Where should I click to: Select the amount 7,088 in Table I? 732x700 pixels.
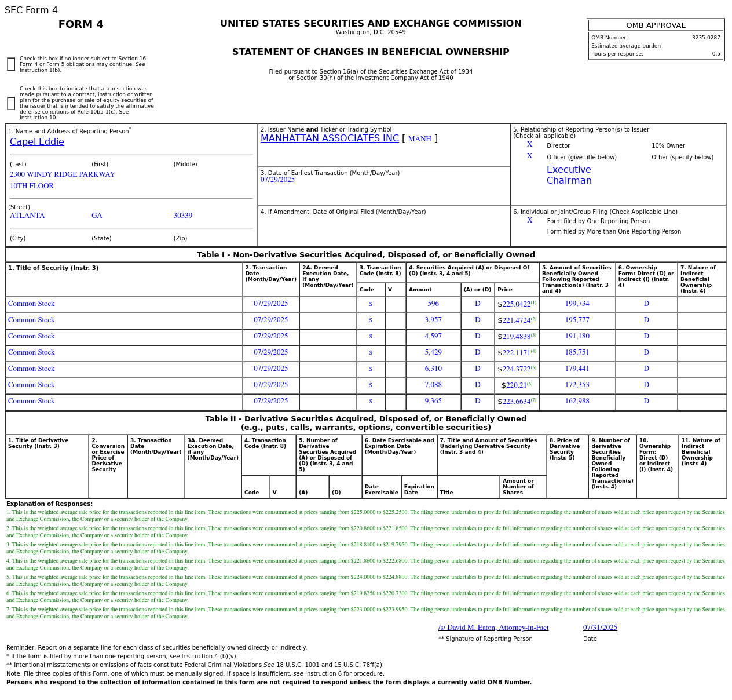tap(433, 385)
